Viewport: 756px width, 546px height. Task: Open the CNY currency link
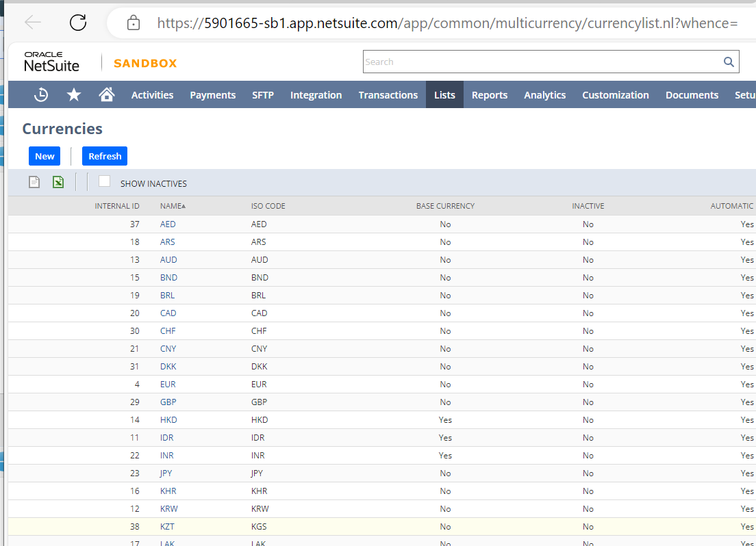pos(168,349)
